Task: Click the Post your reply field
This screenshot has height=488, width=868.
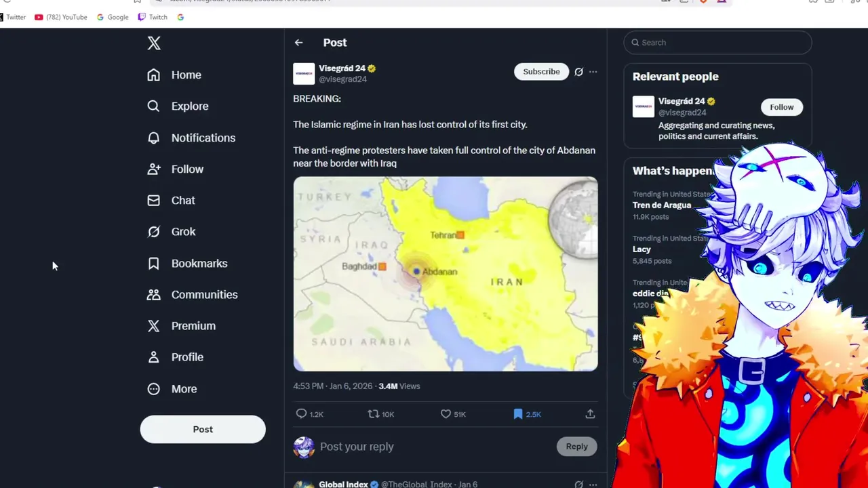Action: pos(434,447)
